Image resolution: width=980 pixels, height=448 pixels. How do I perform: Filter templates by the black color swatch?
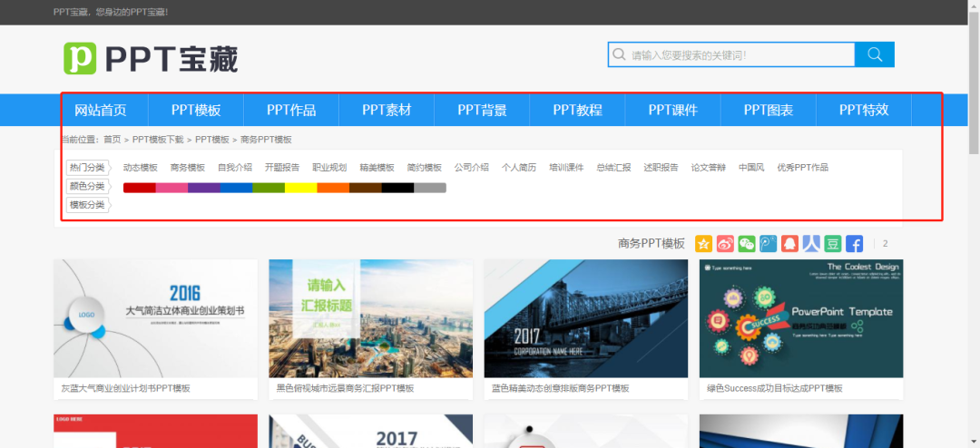(x=397, y=188)
